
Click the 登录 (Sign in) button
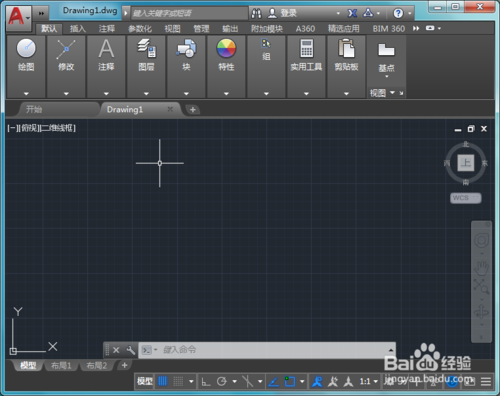coord(283,13)
